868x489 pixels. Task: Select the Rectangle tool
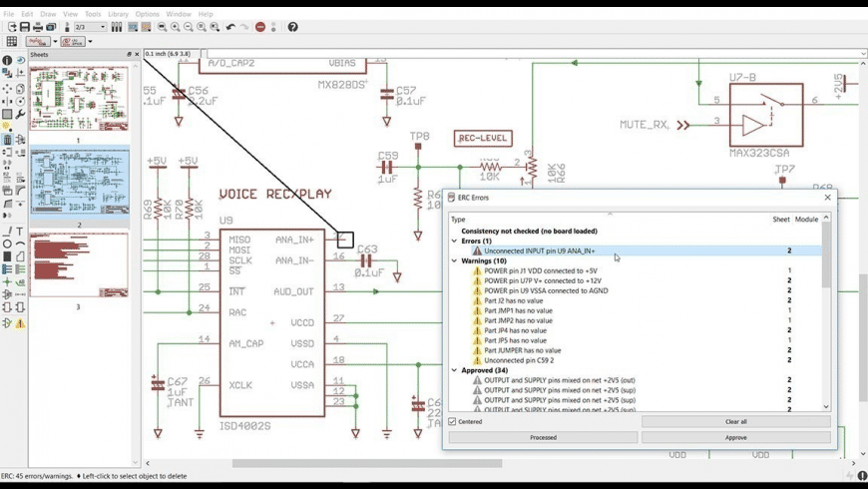tap(7, 256)
